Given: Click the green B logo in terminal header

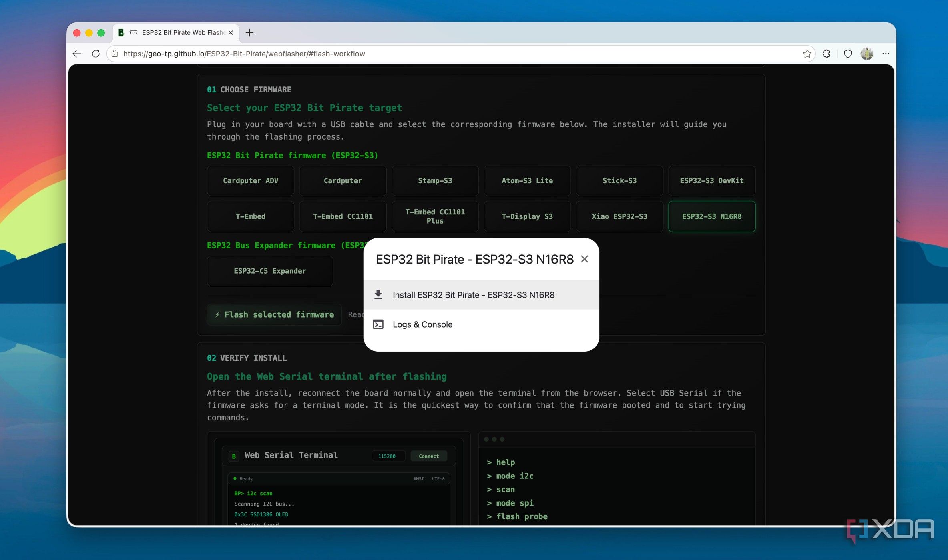Looking at the screenshot, I should [x=234, y=456].
